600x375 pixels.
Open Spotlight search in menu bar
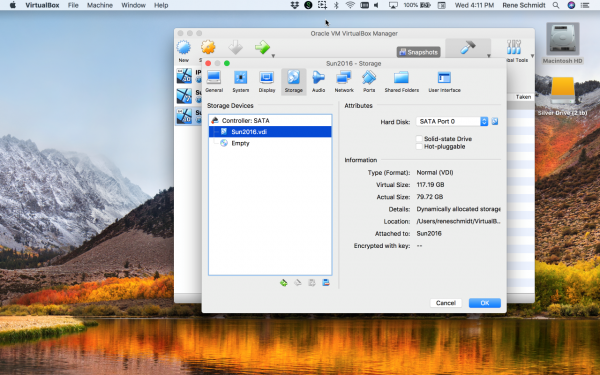pos(556,5)
